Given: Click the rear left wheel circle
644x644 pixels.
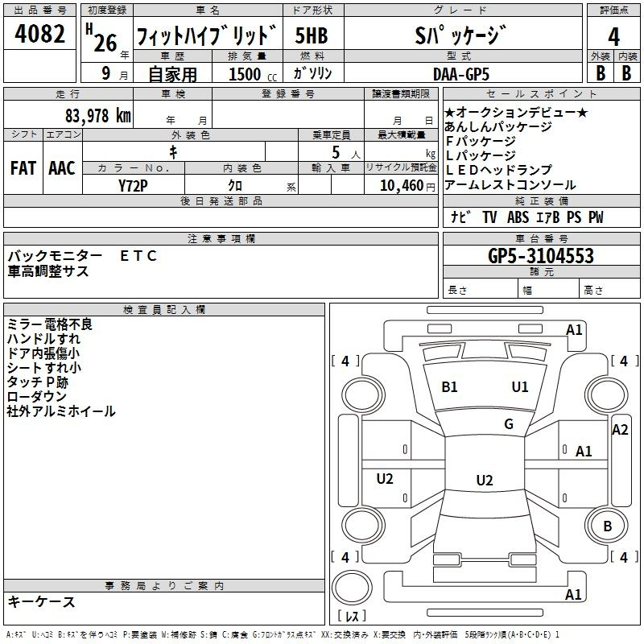Looking at the screenshot, I should (363, 526).
